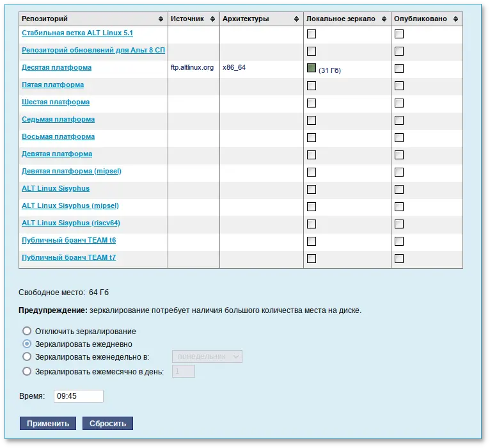This screenshot has width=490, height=448.
Task: Enable local mirror for Шестая платформа
Action: click(312, 103)
